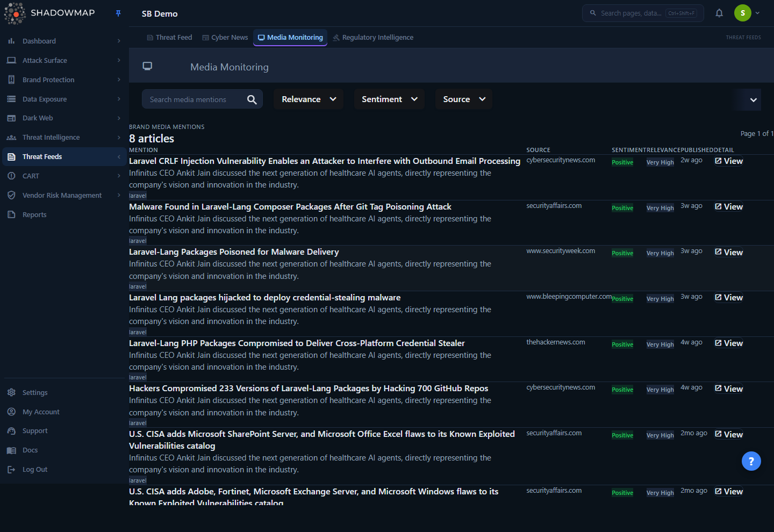Click the www.bleepingcomputer.com source text

pyautogui.click(x=569, y=297)
